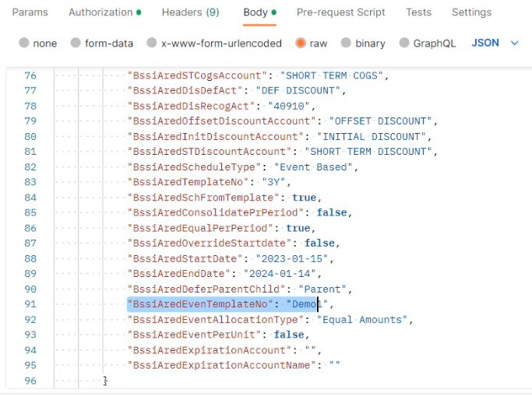Click the closing brace on line 96
The height and width of the screenshot is (396, 532).
click(x=105, y=380)
